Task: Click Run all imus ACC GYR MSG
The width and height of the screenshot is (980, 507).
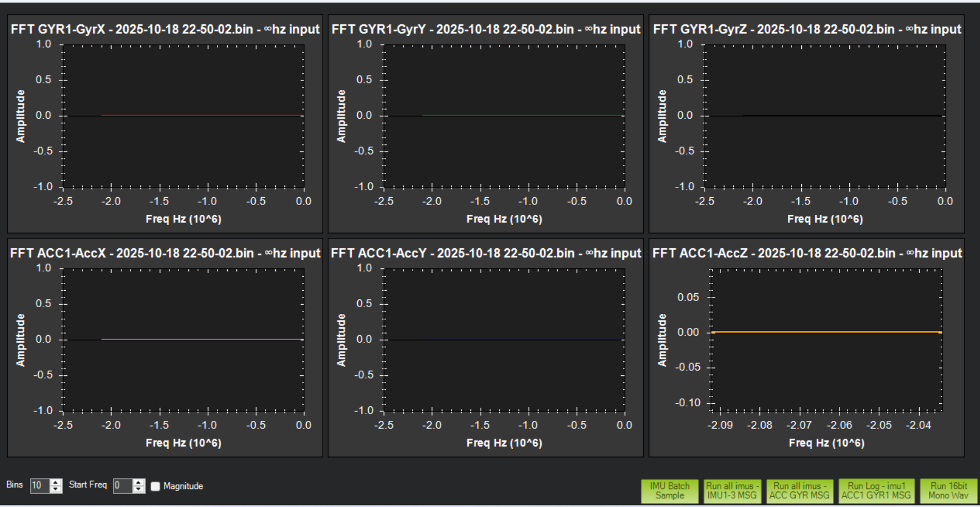Action: click(799, 490)
